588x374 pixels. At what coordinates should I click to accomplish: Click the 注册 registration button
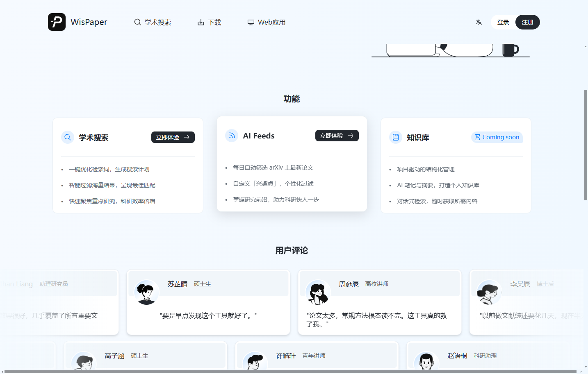527,22
